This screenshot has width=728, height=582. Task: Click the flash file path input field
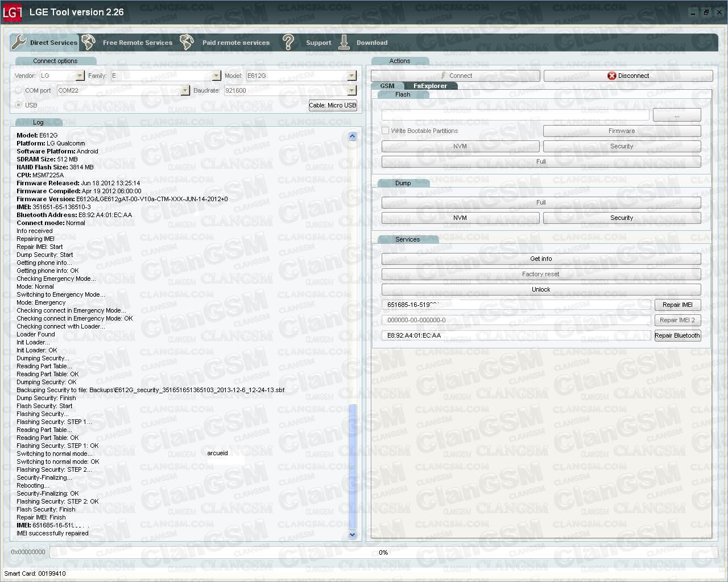[x=515, y=115]
